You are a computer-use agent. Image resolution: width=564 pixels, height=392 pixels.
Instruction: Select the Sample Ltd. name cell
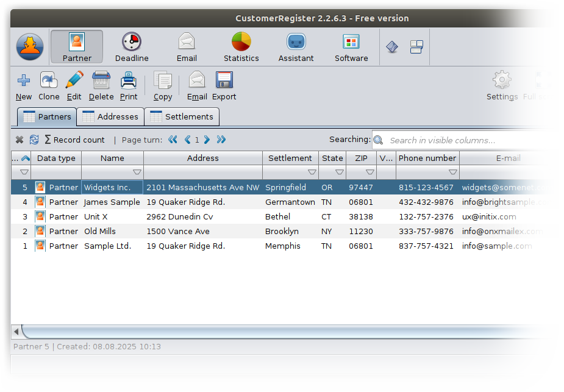pos(112,246)
